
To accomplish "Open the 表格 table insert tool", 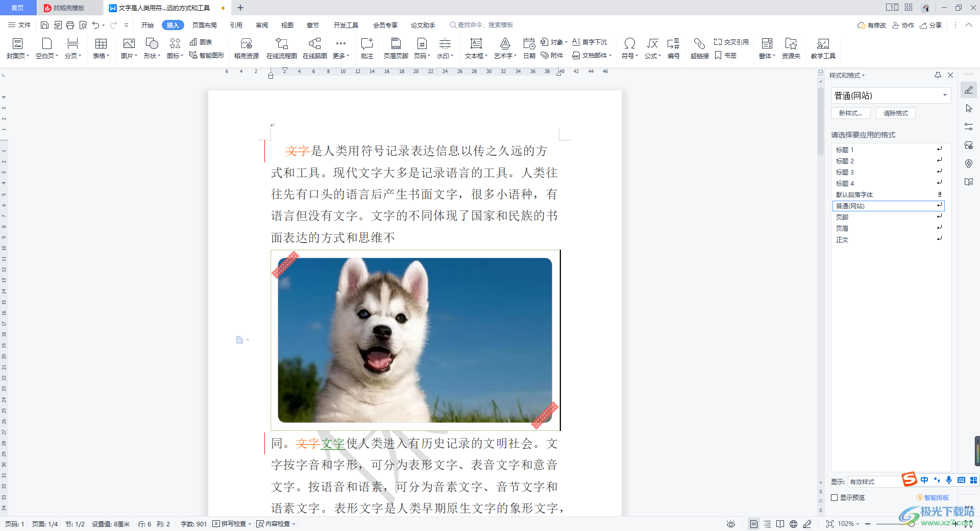I will click(101, 49).
